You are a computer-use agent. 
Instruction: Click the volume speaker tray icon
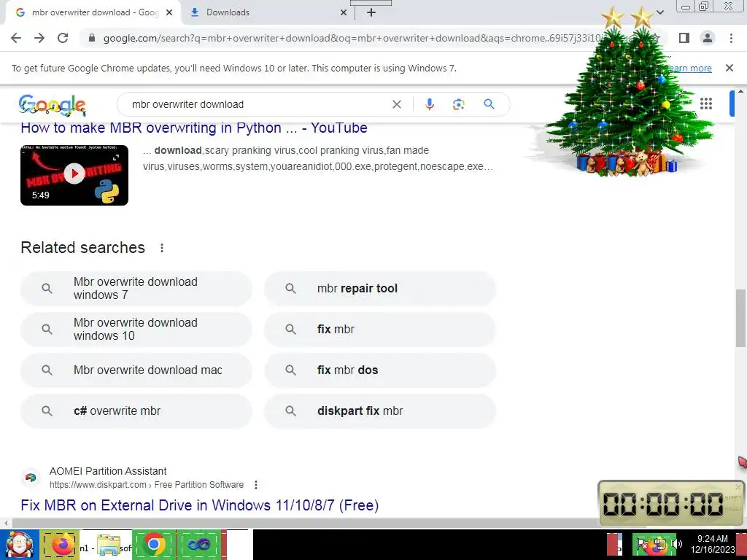point(677,544)
